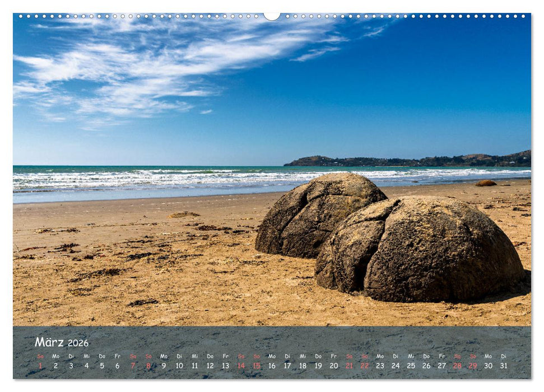This screenshot has height=392, width=544.
Task: Click the year 2026 next to März
Action: click(78, 343)
